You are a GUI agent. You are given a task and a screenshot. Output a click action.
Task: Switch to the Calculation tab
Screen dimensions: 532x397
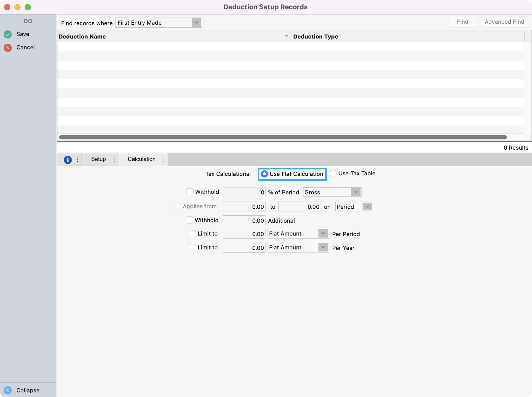click(141, 159)
